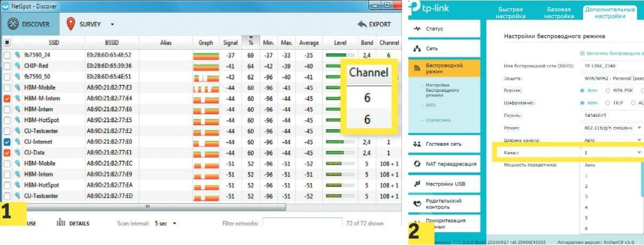Click the Level bar for CU-Data
The width and height of the screenshot is (644, 245).
[x=339, y=153]
